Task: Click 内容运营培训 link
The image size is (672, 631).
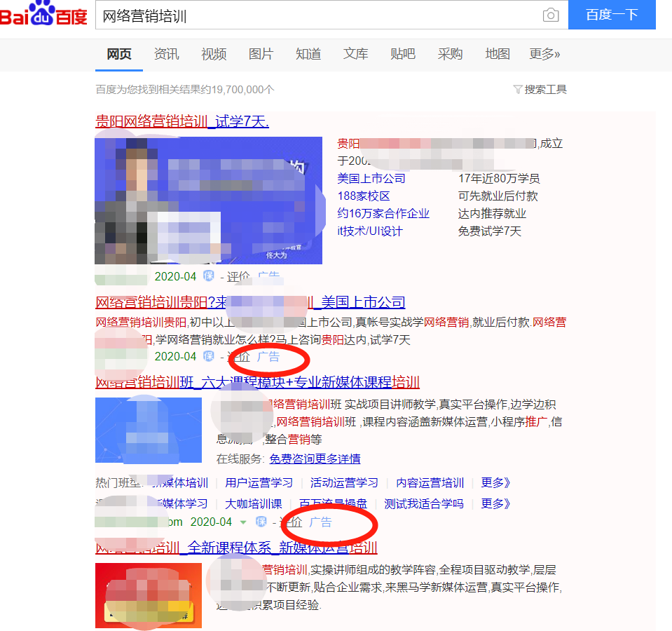Action: click(x=430, y=482)
